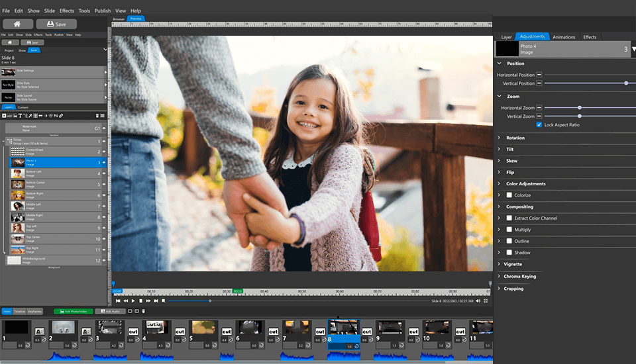Screen dimensions: 636x364
Task: Click the Add Photo/Video button
Action: click(x=73, y=311)
